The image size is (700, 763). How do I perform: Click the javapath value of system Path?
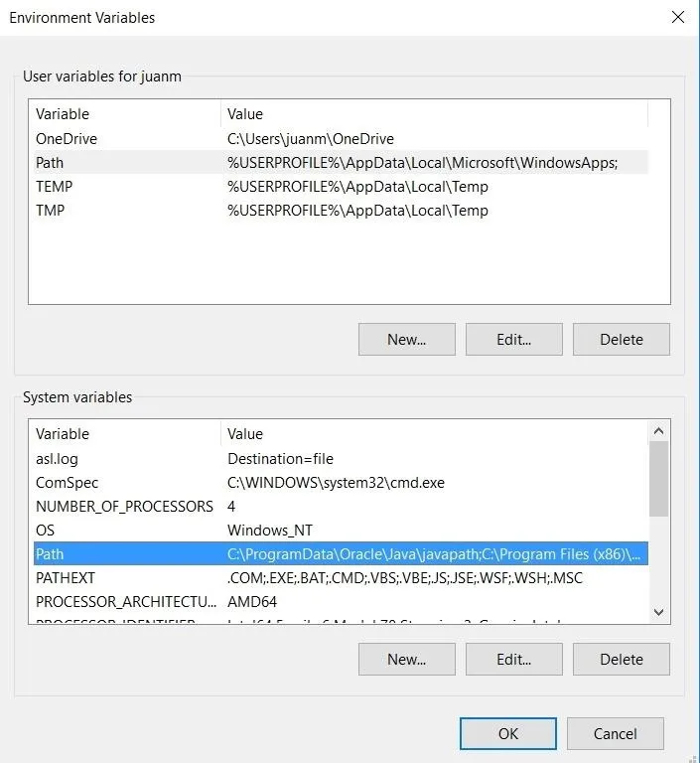click(x=434, y=553)
